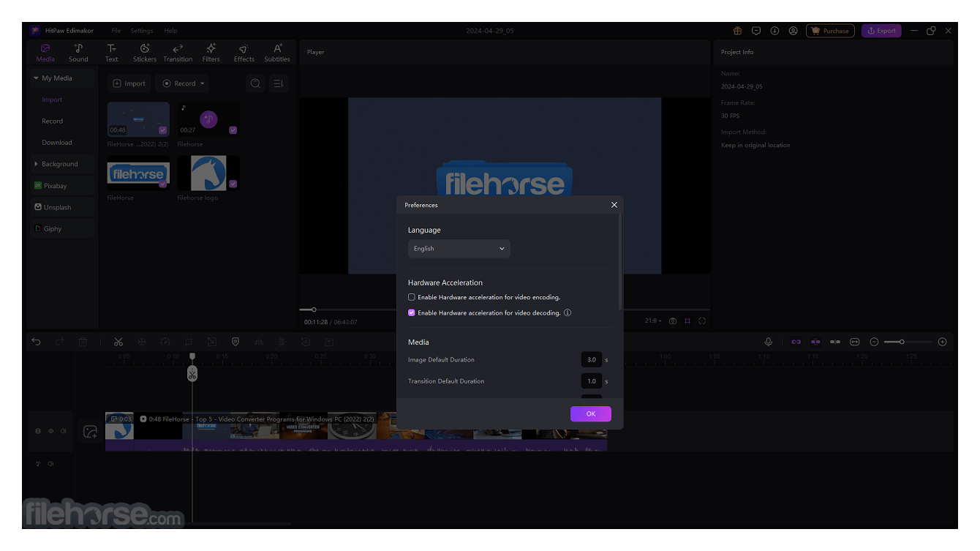This screenshot has width=980, height=551.
Task: Click the media search icon
Action: coord(255,83)
